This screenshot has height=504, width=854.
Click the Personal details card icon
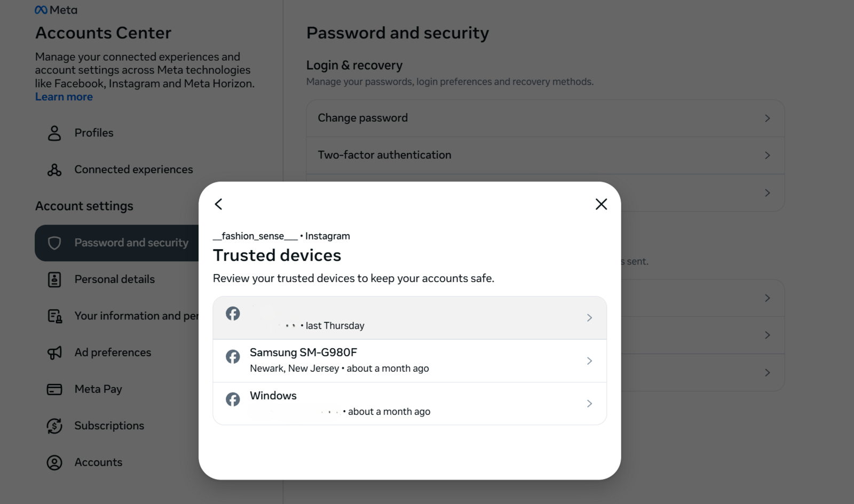[54, 279]
